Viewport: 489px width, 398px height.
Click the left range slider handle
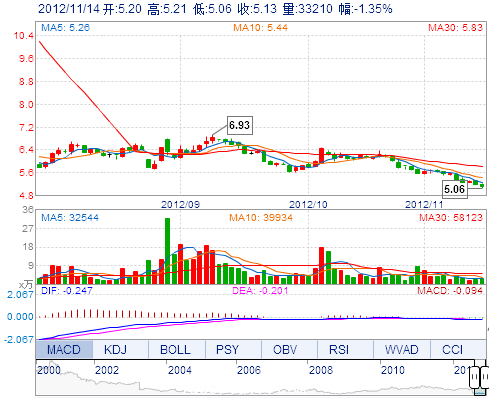coord(474,378)
